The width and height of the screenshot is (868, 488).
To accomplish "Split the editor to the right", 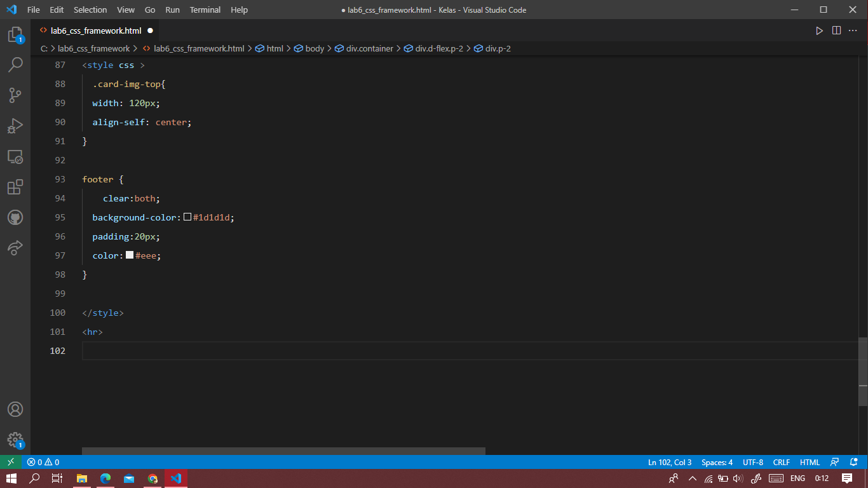I will tap(836, 30).
